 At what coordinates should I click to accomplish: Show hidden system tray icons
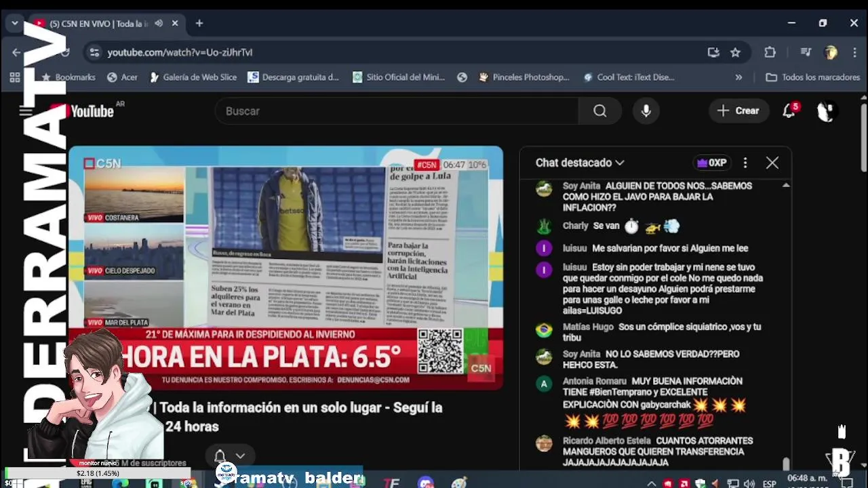click(652, 483)
